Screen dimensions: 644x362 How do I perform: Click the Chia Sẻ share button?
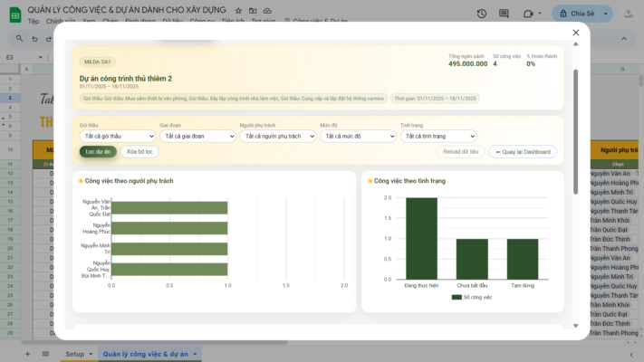(581, 14)
